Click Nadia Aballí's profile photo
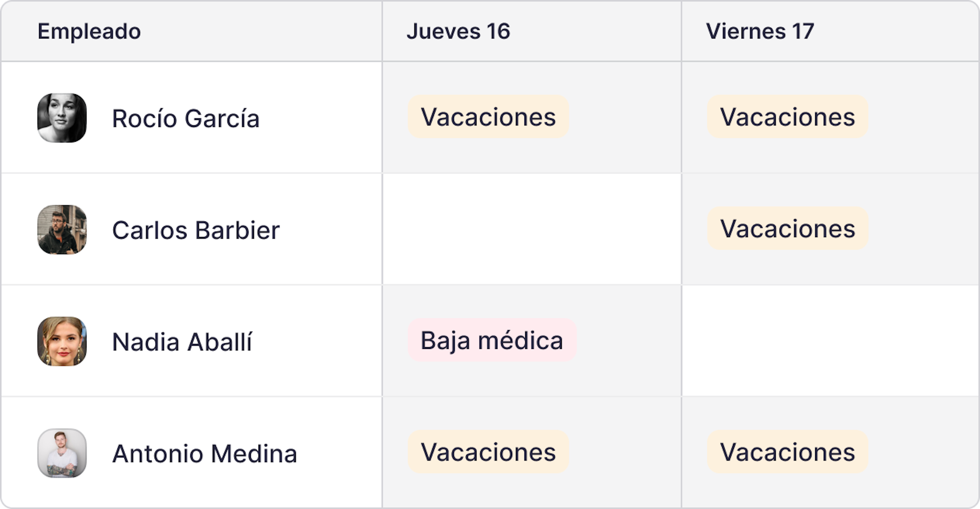The width and height of the screenshot is (980, 509). tap(62, 341)
